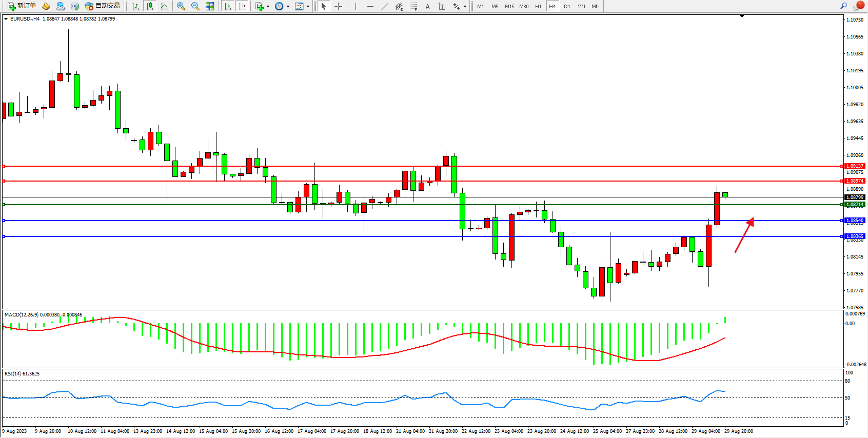Toggle chart auto scroll

[228, 6]
